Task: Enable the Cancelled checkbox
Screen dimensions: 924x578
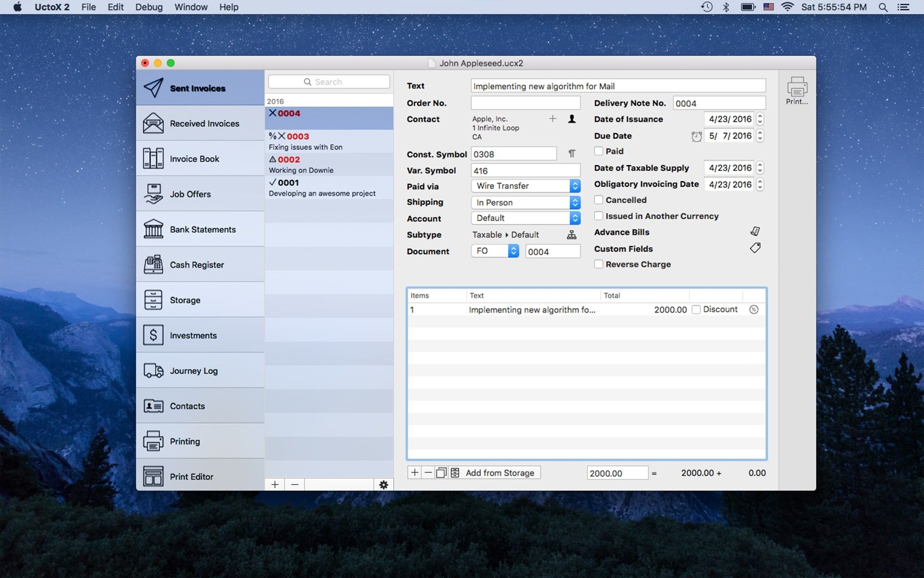Action: 597,200
